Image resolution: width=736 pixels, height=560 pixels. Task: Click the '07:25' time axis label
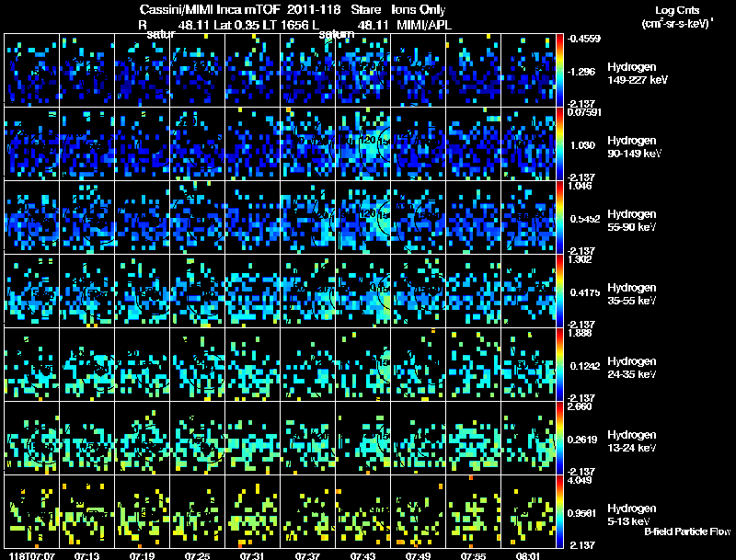coord(197,555)
